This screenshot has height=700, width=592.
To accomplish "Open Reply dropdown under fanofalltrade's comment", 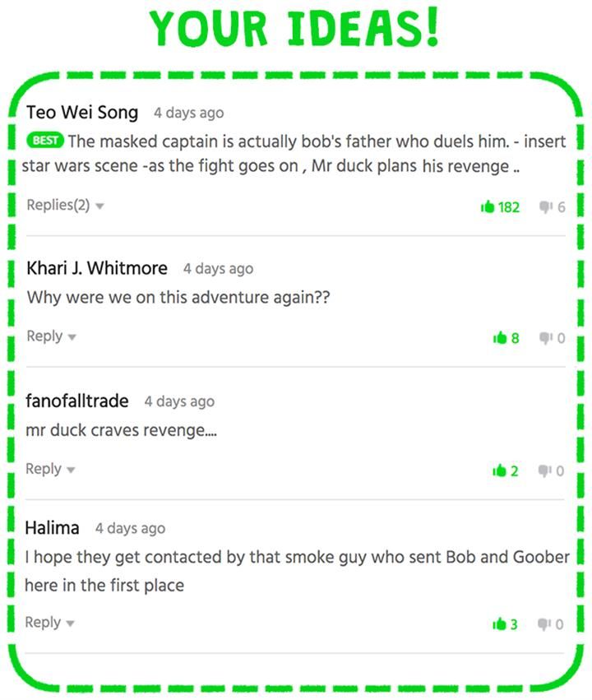I will (50, 469).
